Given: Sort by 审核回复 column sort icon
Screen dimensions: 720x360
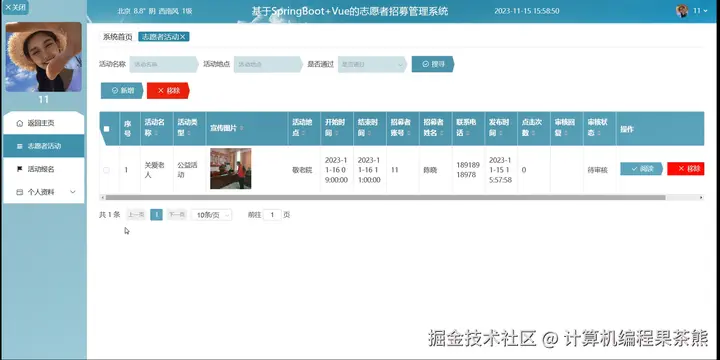Looking at the screenshot, I should [x=566, y=133].
